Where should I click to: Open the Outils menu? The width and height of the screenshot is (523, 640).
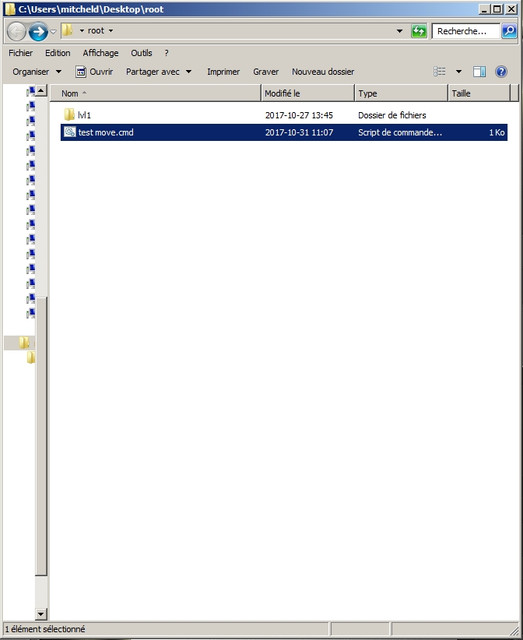click(141, 53)
